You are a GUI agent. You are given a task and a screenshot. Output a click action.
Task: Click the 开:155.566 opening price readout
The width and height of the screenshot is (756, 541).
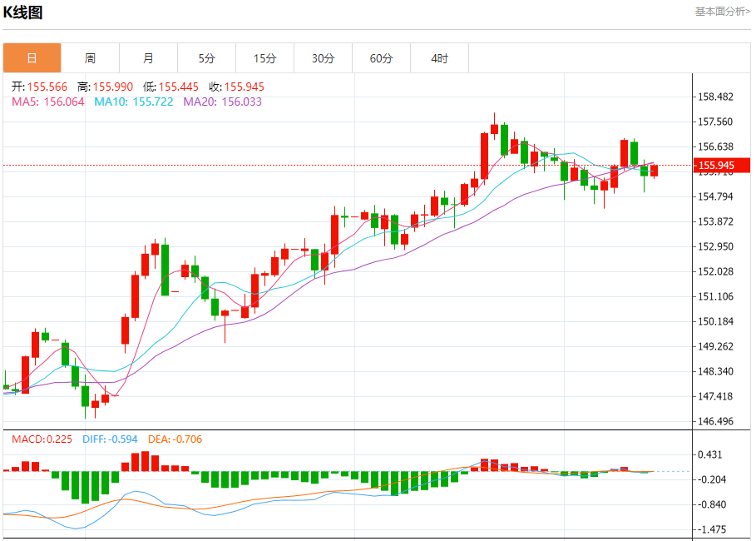(x=40, y=87)
